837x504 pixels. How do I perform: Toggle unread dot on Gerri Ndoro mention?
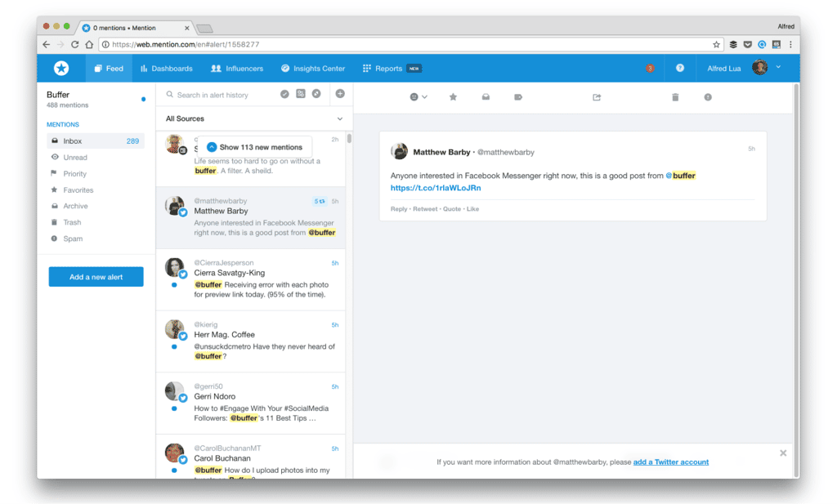click(x=174, y=408)
